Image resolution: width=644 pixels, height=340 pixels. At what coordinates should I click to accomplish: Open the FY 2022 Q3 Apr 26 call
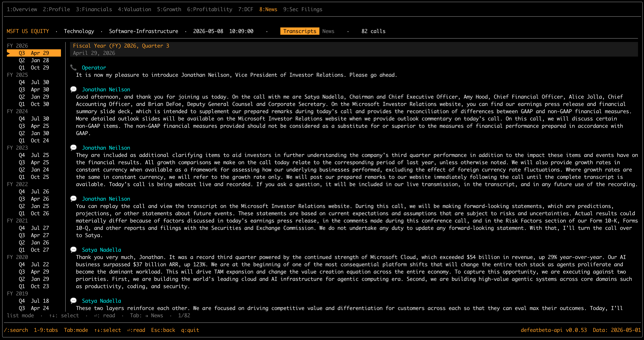[x=34, y=199]
